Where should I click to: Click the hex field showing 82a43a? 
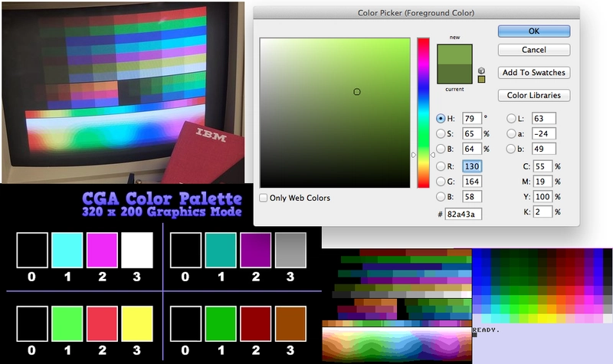tap(464, 215)
